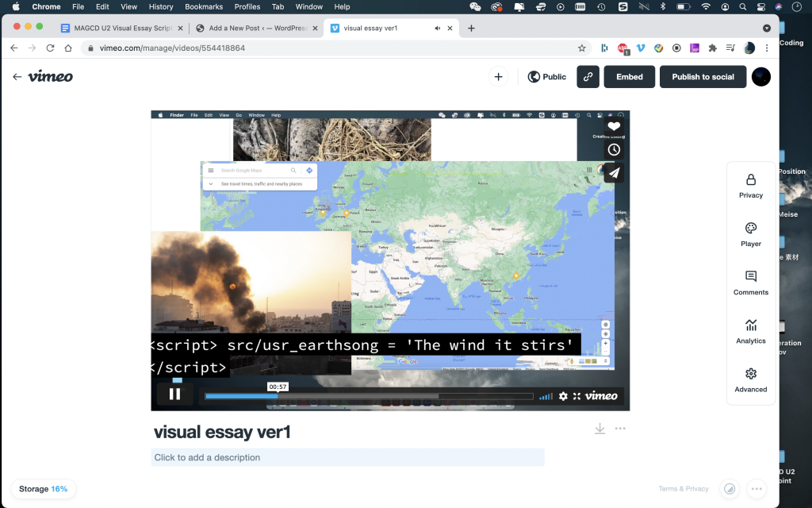Open Comments settings panel
The image size is (812, 508).
click(750, 283)
